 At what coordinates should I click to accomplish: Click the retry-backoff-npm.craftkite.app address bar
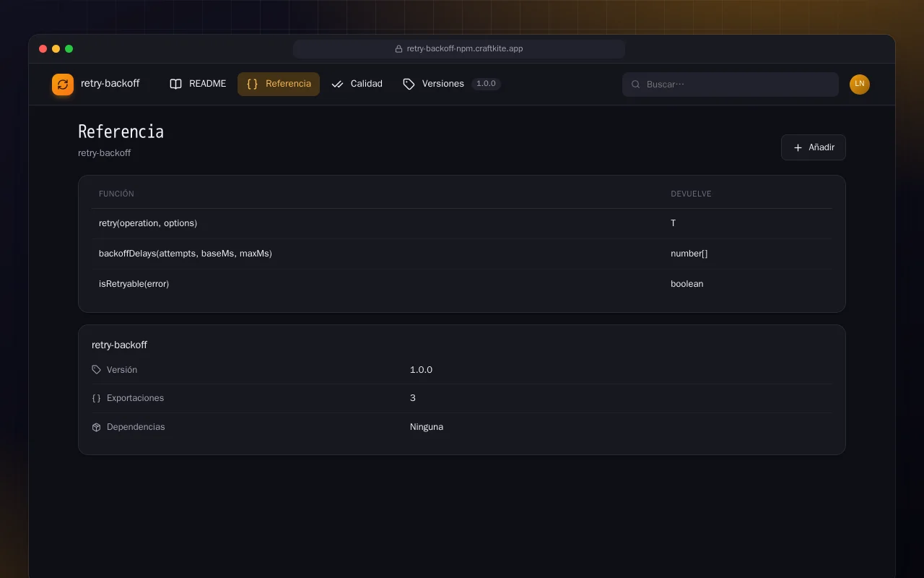click(x=459, y=49)
